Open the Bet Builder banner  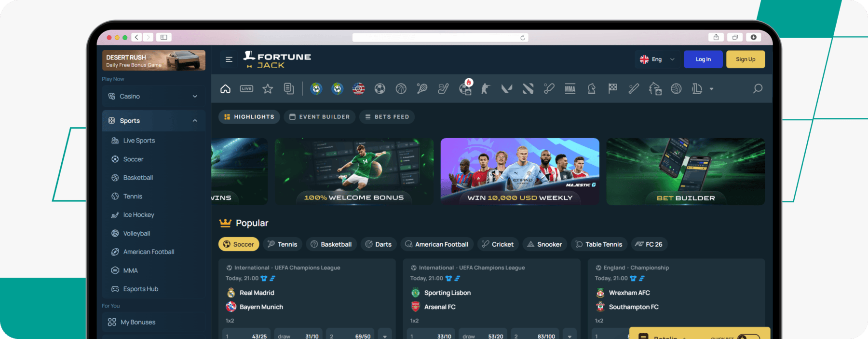[686, 171]
